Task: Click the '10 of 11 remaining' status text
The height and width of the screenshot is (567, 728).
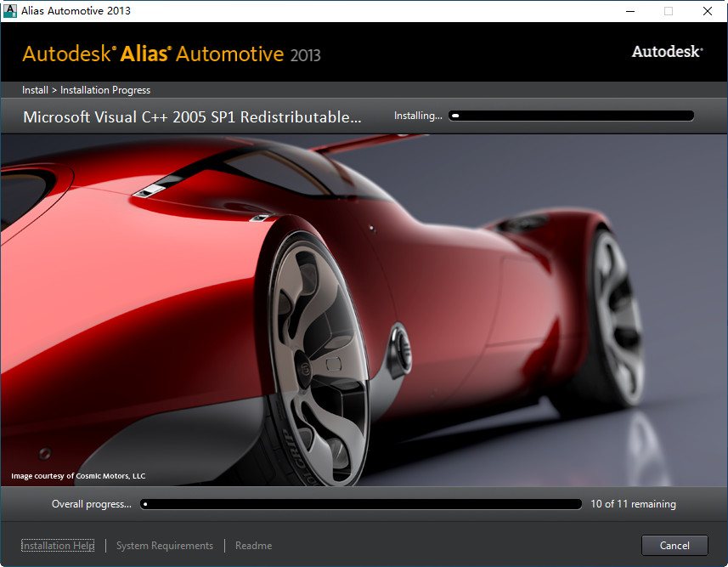Action: click(x=634, y=504)
